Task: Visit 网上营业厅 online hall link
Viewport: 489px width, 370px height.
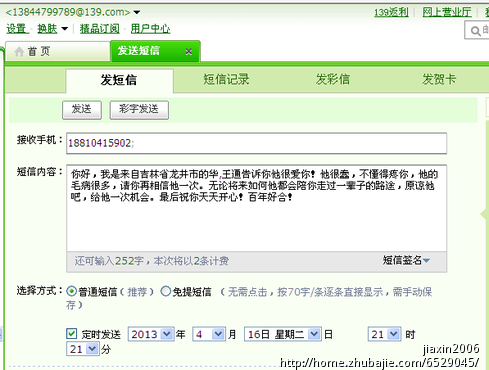Action: pos(447,12)
